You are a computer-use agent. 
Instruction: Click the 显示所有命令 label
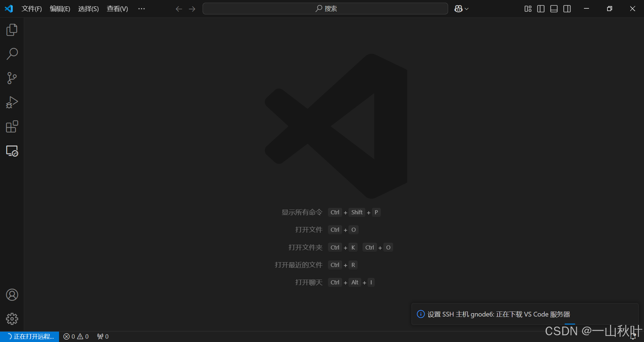click(302, 212)
